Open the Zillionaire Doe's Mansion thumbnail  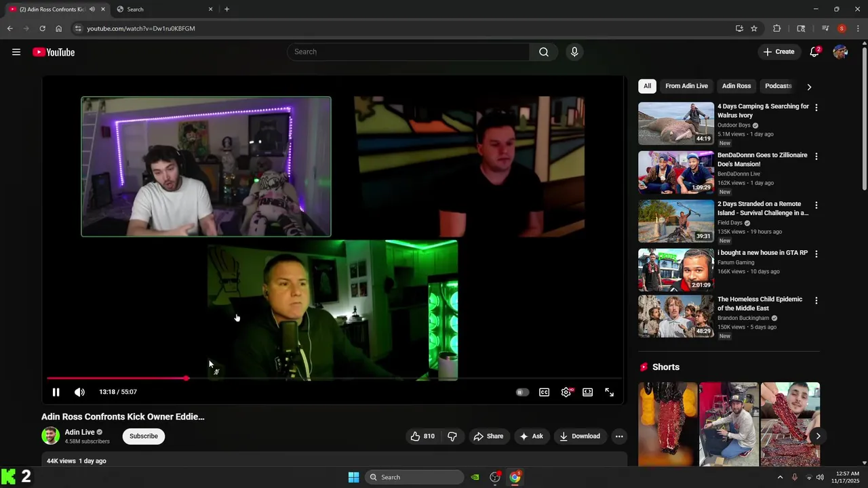tap(676, 172)
